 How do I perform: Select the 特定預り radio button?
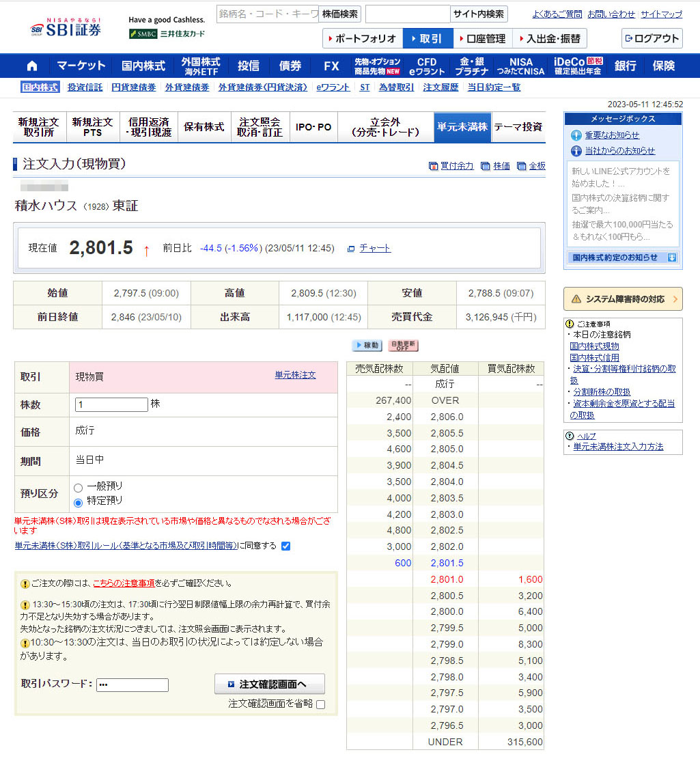[79, 502]
